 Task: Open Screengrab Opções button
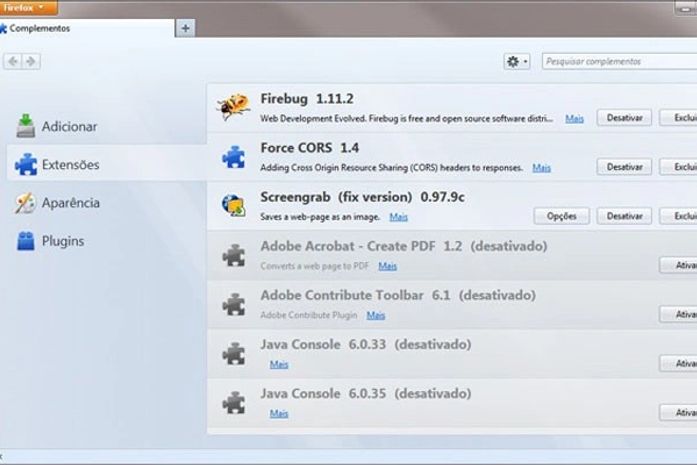562,216
